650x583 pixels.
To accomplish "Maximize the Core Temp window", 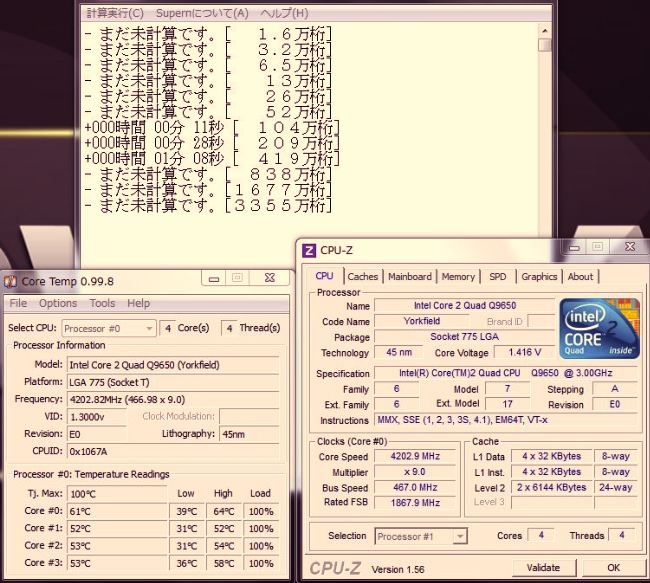I will tap(237, 279).
